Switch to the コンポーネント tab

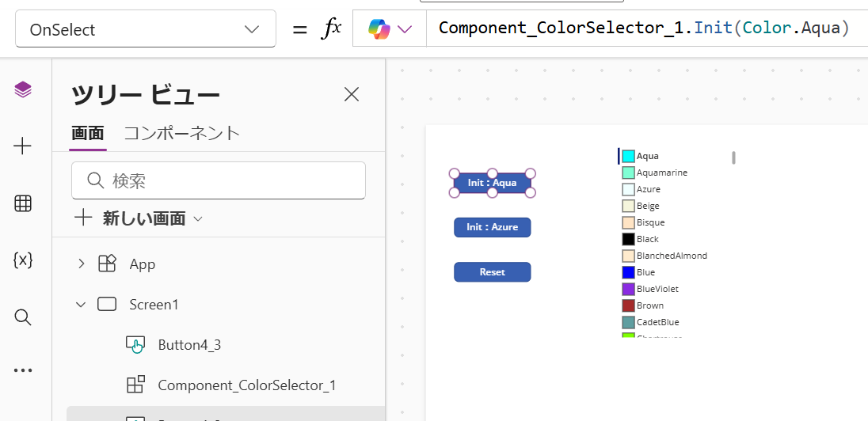click(x=181, y=133)
